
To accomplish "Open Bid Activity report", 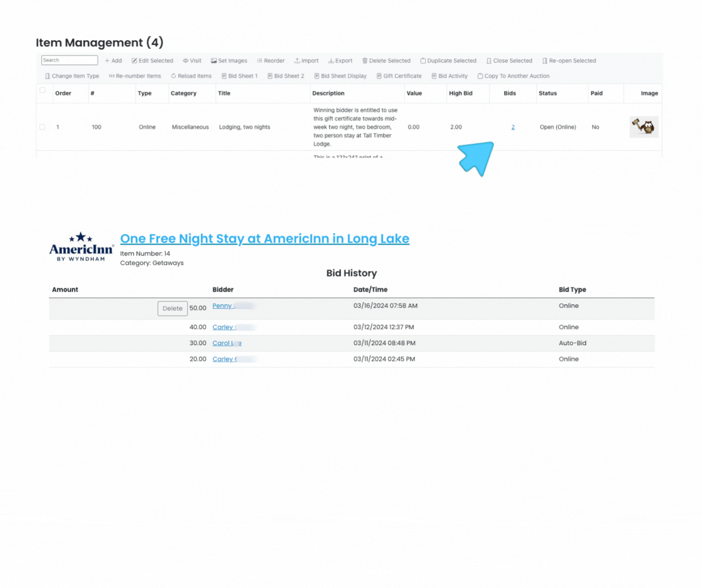I will pos(449,76).
